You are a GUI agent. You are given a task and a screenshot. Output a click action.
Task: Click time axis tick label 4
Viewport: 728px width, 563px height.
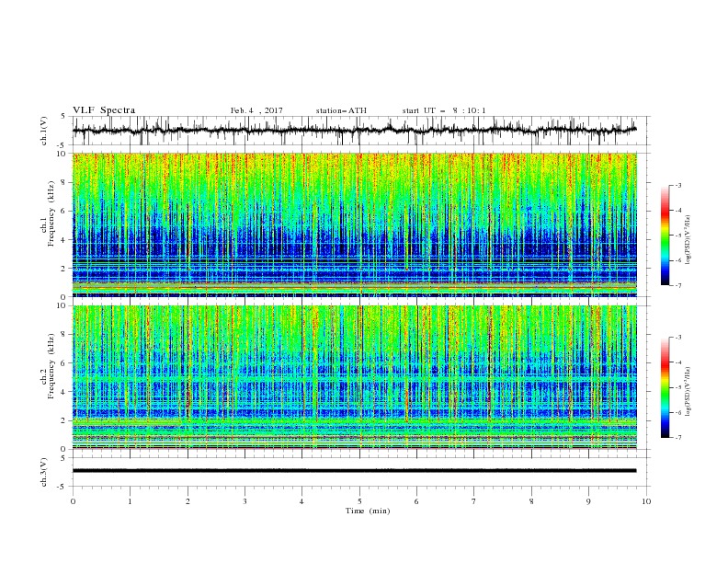coord(302,501)
